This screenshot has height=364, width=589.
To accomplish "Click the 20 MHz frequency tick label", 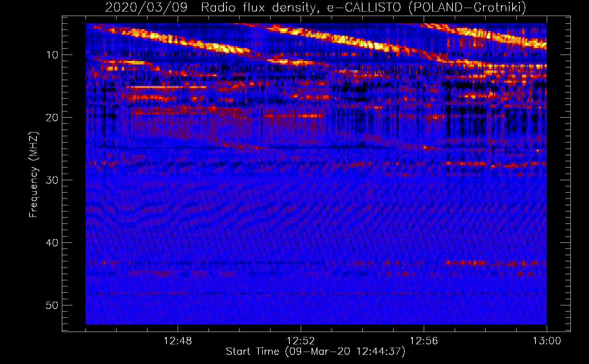I will click(52, 118).
